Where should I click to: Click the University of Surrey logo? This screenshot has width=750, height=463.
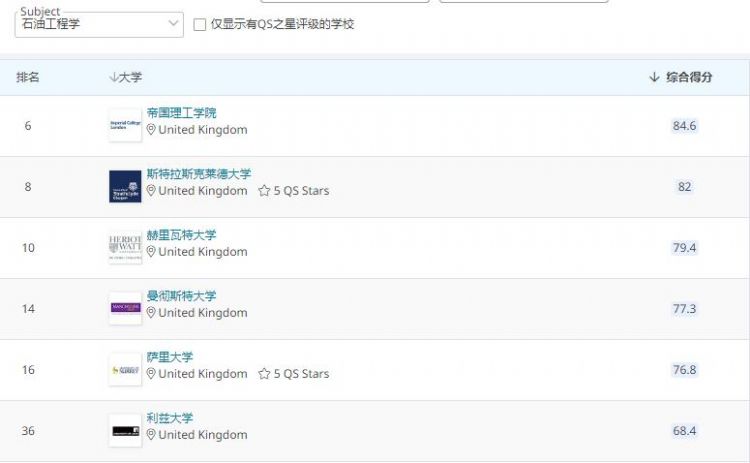pyautogui.click(x=125, y=370)
